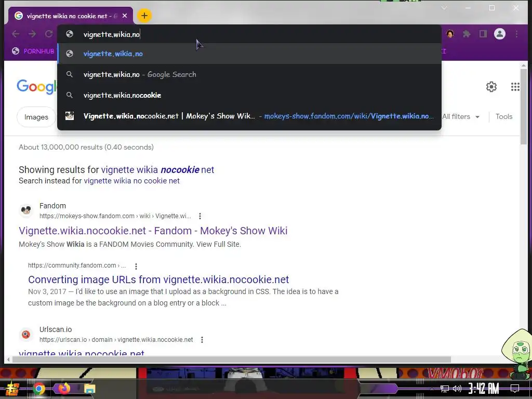The image size is (532, 399).
Task: Click the corrected nocookie spelling link
Action: pos(157,170)
